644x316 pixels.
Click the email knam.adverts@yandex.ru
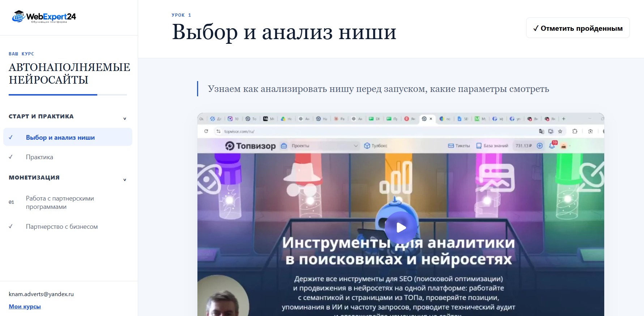click(41, 294)
